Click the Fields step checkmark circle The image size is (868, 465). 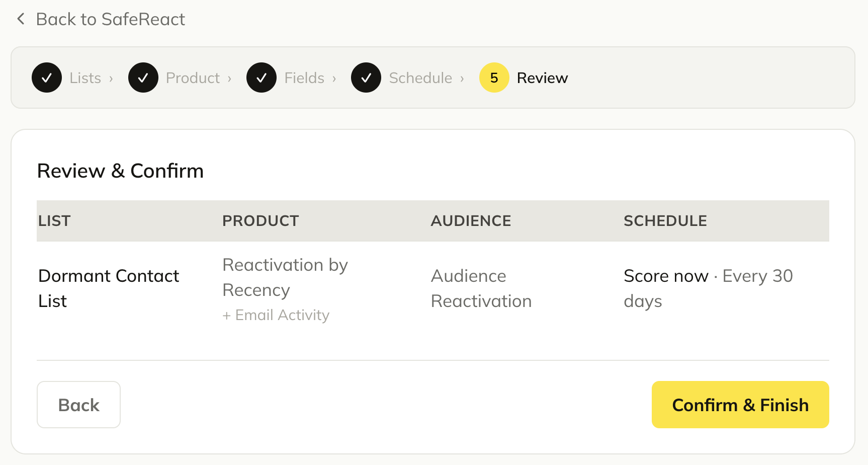(x=262, y=77)
